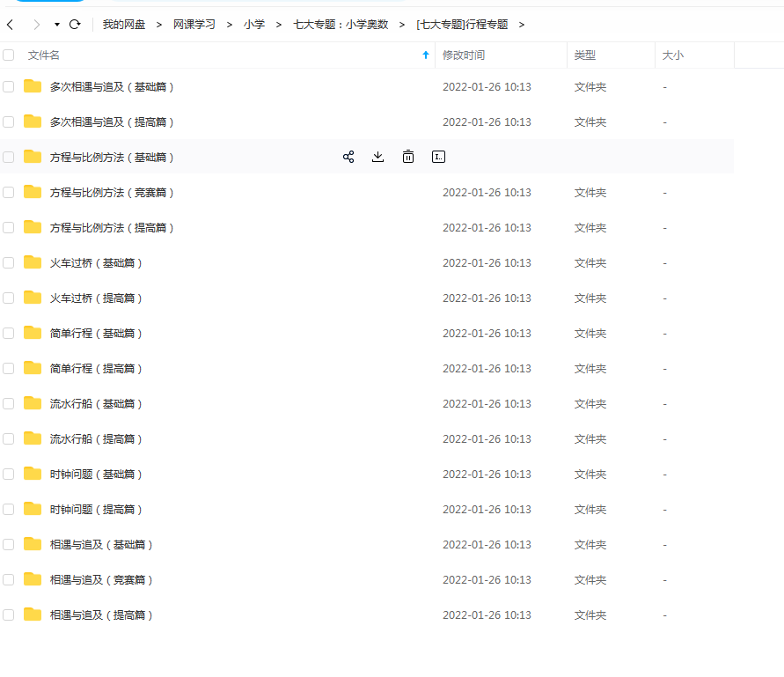
Task: Go back with the left arrow
Action: click(11, 25)
